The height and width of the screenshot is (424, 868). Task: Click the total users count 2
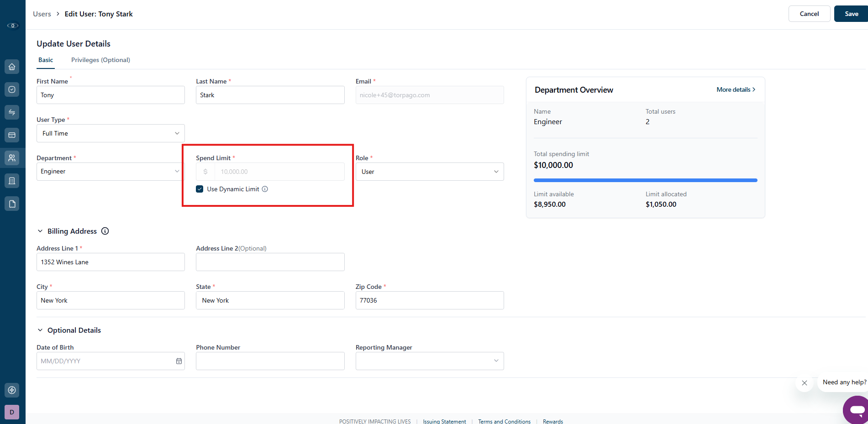tap(647, 121)
